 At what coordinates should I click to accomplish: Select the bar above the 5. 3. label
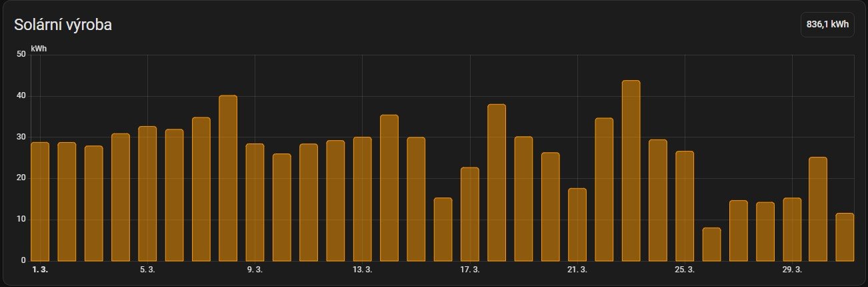pos(147,194)
